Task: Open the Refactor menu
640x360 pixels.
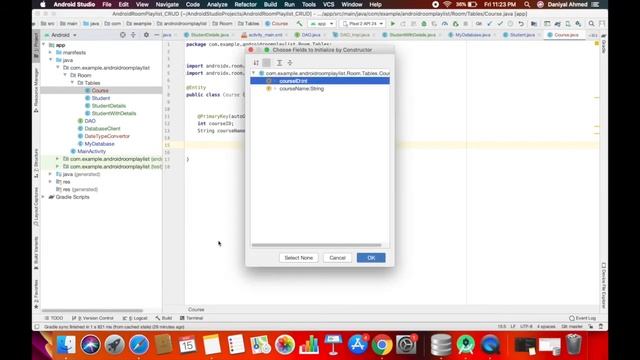Action: pyautogui.click(x=245, y=4)
